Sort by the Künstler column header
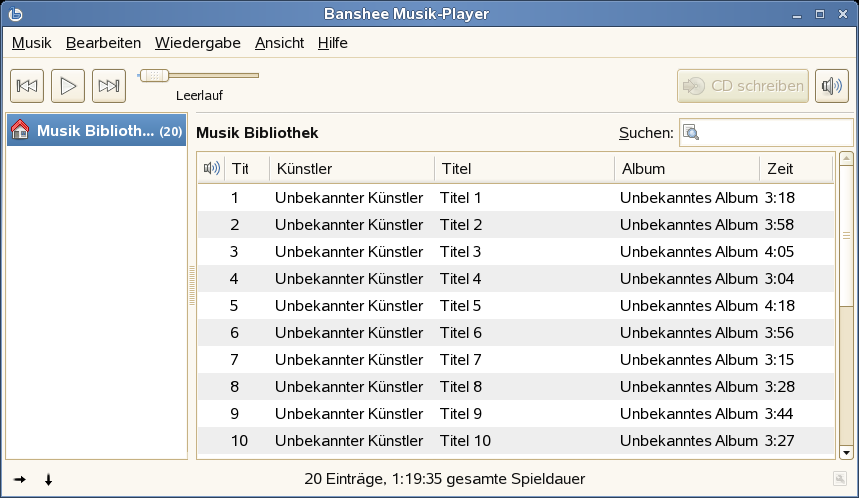This screenshot has height=498, width=859. [x=352, y=168]
